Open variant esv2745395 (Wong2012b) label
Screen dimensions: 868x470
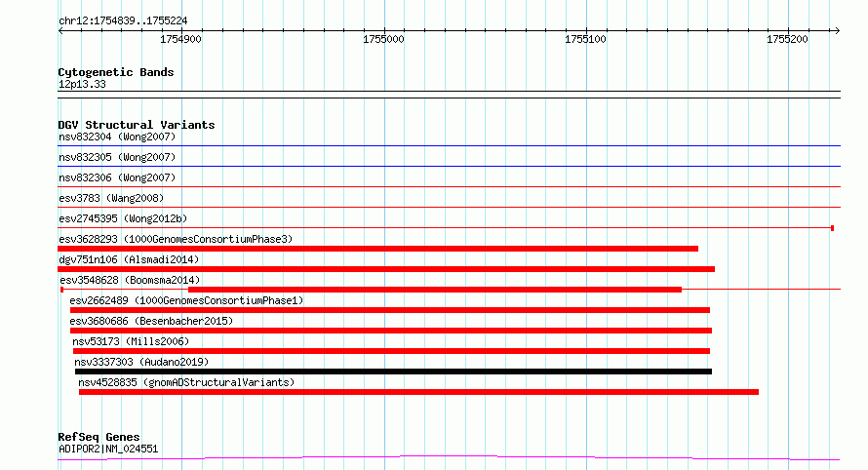[x=123, y=218]
